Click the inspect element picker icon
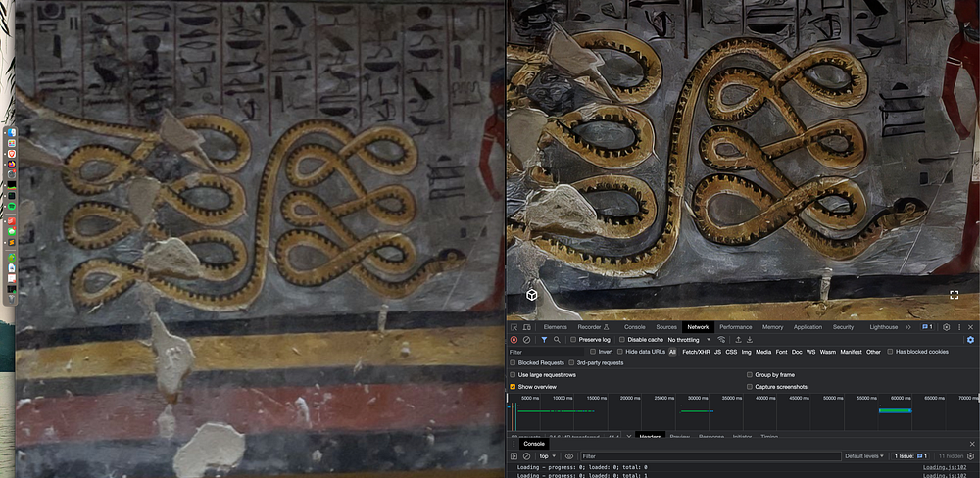This screenshot has height=478, width=980. (x=514, y=327)
